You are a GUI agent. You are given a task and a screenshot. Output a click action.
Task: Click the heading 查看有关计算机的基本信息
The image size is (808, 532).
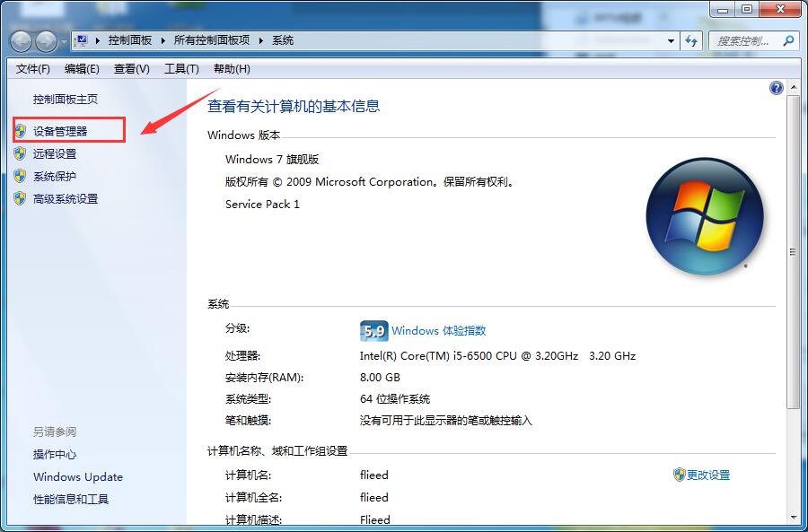tap(294, 106)
